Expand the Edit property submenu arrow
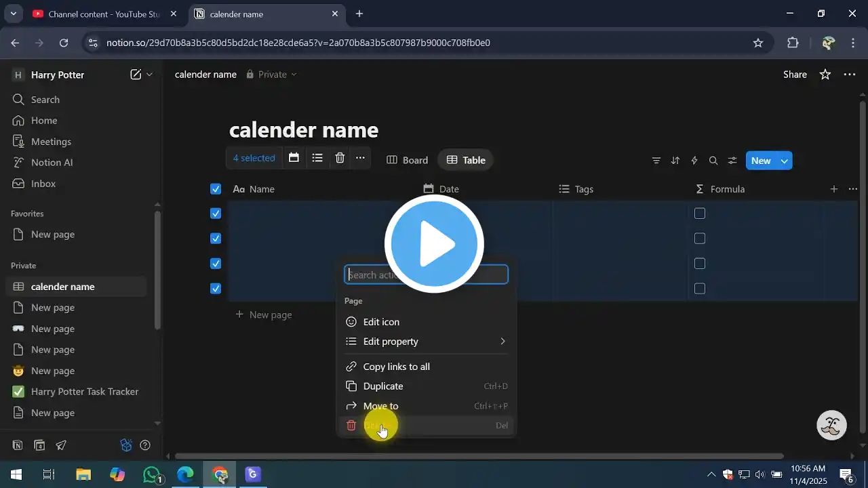The height and width of the screenshot is (488, 868). pyautogui.click(x=502, y=342)
